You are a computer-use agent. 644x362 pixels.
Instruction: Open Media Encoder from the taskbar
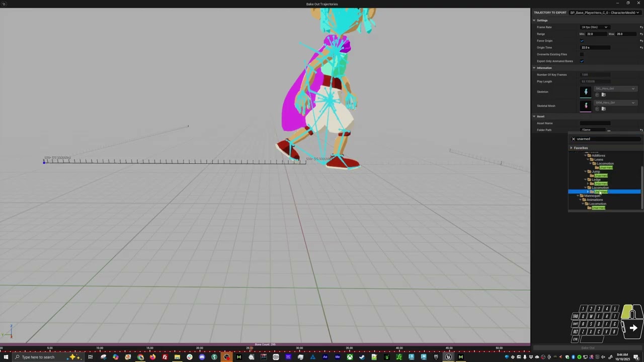coord(337,357)
